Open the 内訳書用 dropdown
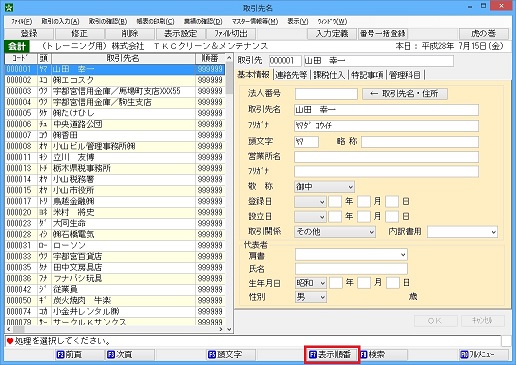516x365 pixels. tap(462, 232)
